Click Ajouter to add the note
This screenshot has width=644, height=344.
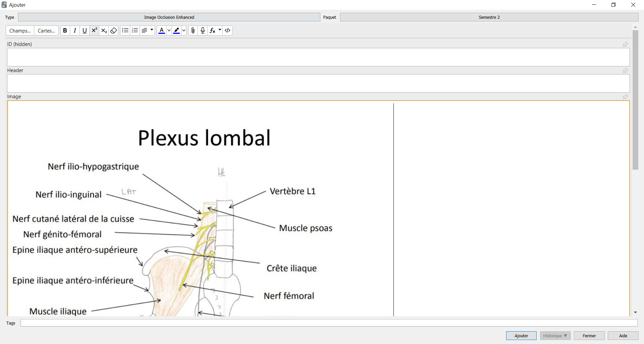521,336
